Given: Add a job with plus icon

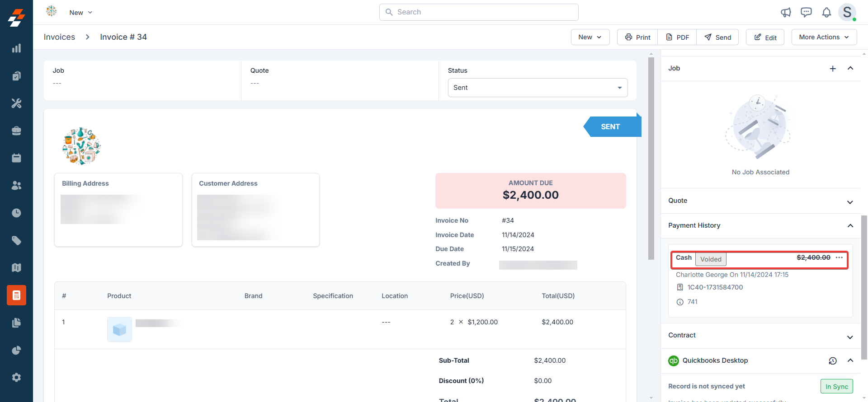Looking at the screenshot, I should click(x=833, y=69).
